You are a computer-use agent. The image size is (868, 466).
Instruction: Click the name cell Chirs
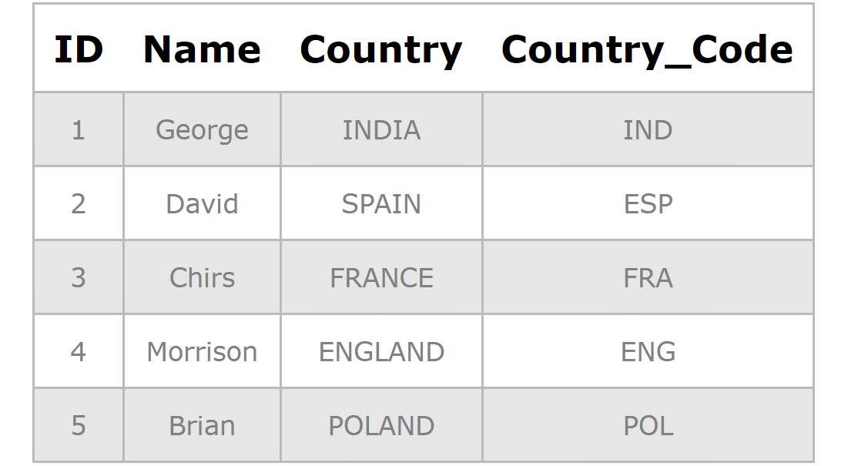202,277
